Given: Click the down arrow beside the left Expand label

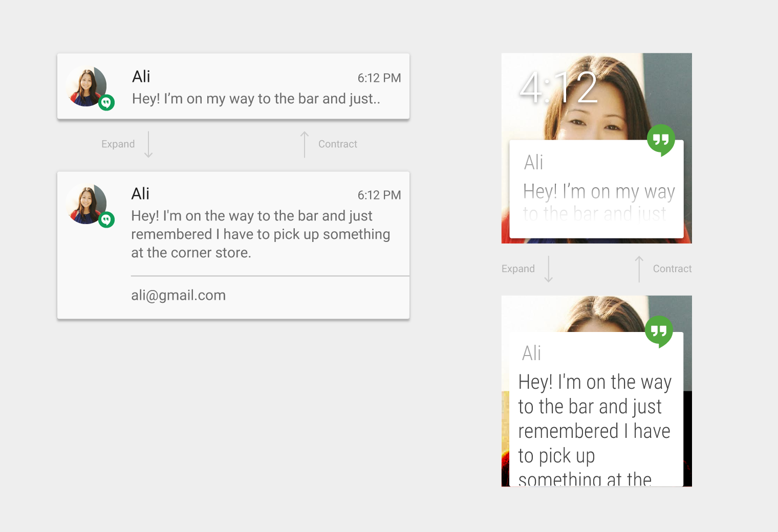Looking at the screenshot, I should [148, 144].
